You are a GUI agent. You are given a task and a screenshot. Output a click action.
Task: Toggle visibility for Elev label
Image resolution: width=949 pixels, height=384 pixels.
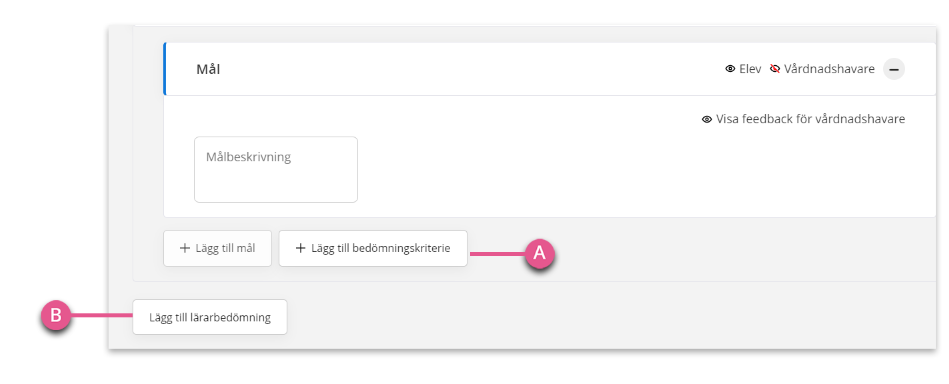point(750,69)
